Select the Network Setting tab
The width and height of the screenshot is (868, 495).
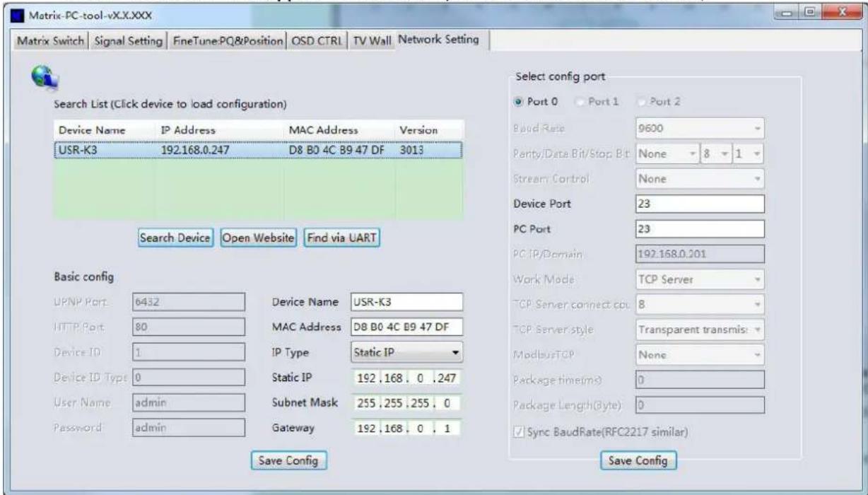(x=438, y=40)
